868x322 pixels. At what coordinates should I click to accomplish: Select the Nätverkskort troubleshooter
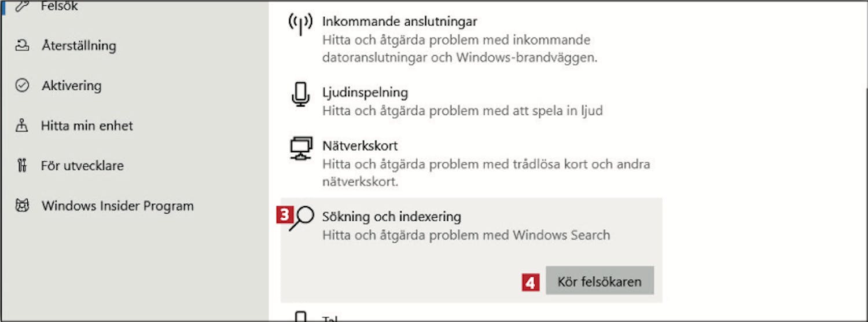click(470, 163)
